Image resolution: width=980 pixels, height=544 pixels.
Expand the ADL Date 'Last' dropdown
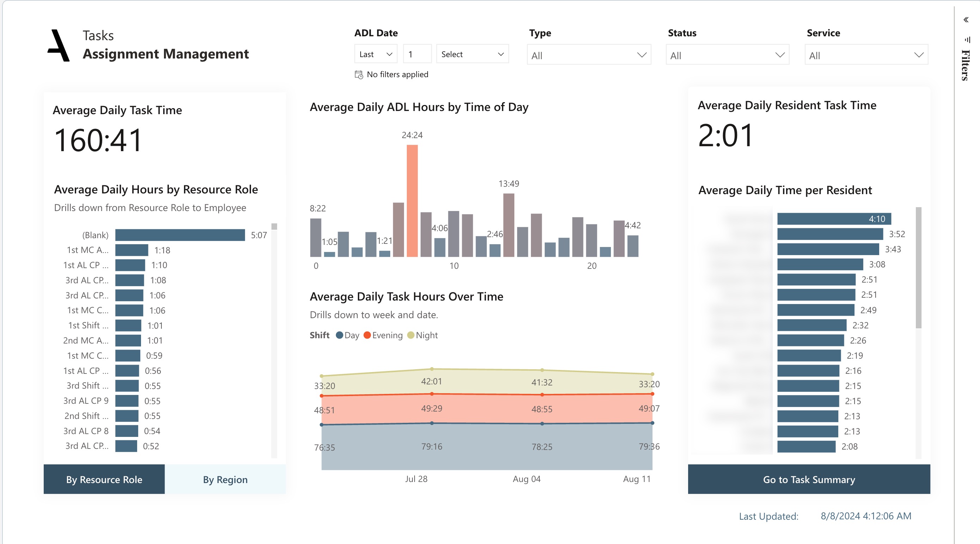pos(375,54)
